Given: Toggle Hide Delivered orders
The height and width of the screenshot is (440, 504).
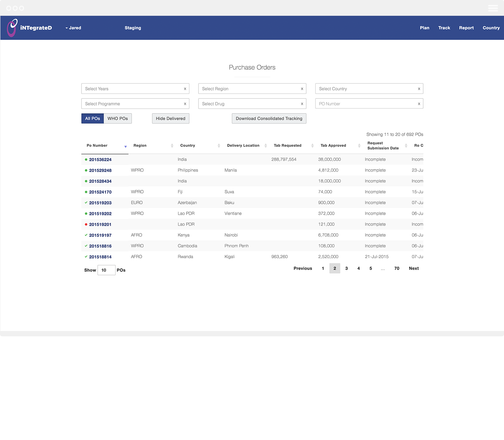Looking at the screenshot, I should click(170, 118).
